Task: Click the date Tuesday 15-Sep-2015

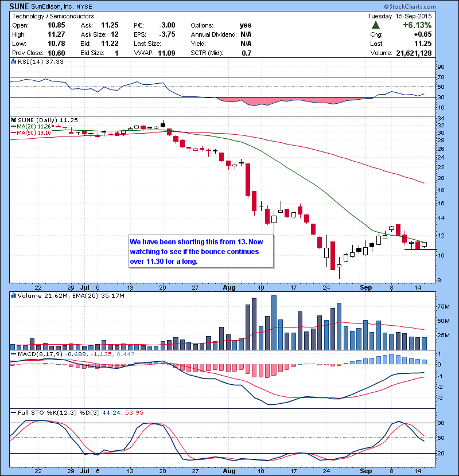Action: [x=400, y=16]
